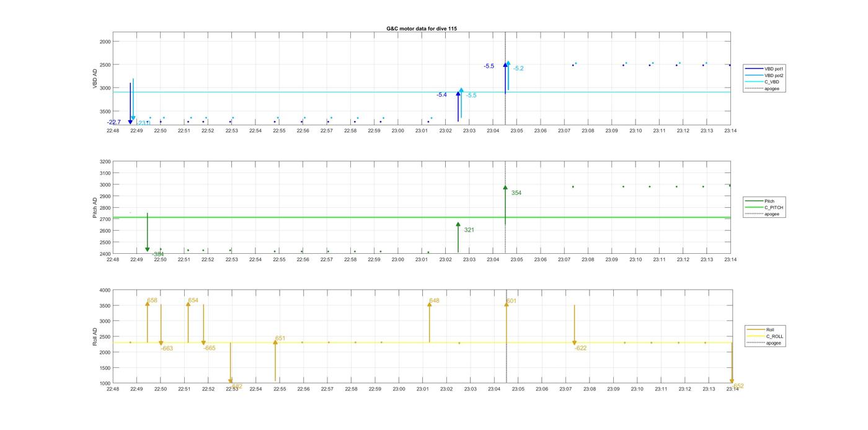The image size is (868, 430).
Task: Click the '-5.2' data label
Action: click(x=518, y=68)
